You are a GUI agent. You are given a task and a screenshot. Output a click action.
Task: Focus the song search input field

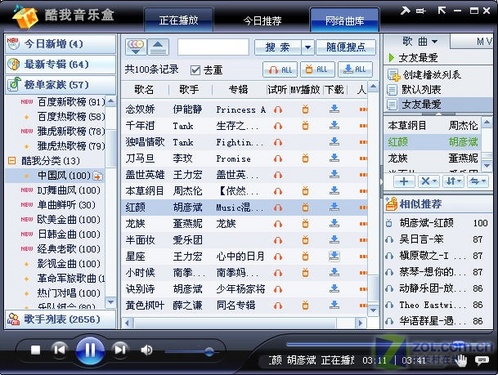click(x=213, y=47)
